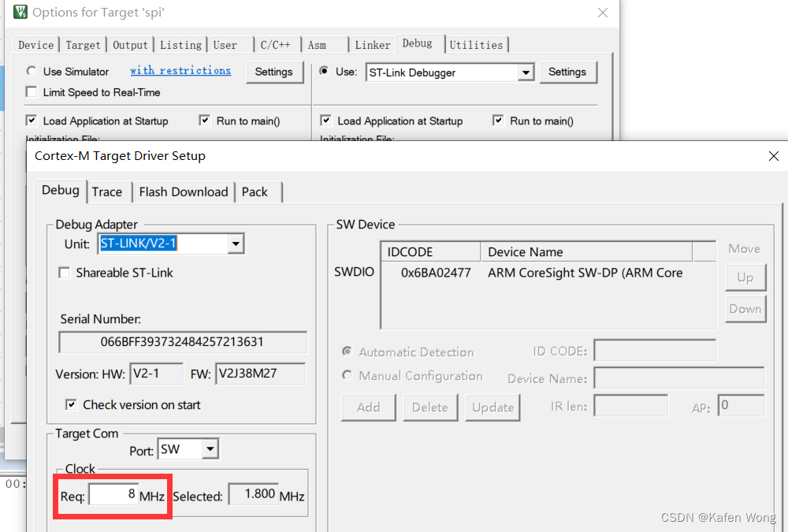Click the Keil uVision icon in Options title bar
This screenshot has width=788, height=532.
tap(20, 12)
